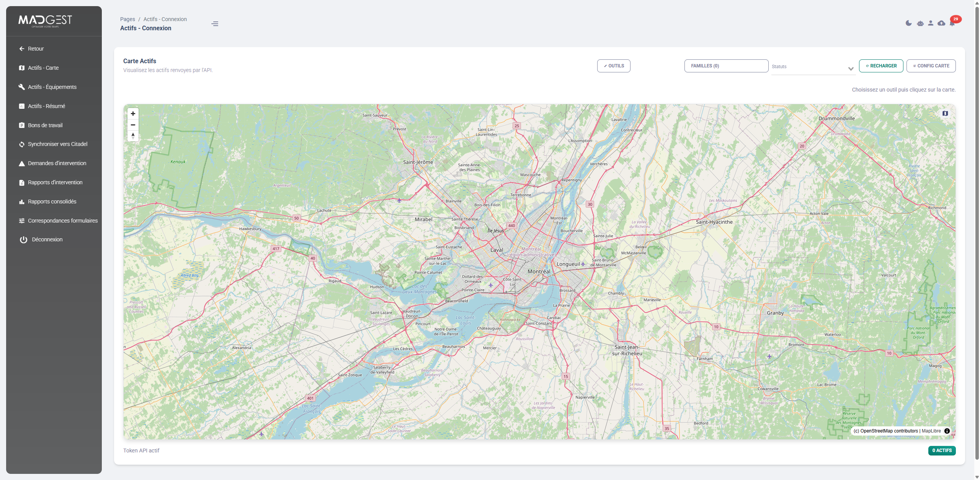Toggle the OUTILS button
Screen dimensions: 980x480
tap(614, 66)
